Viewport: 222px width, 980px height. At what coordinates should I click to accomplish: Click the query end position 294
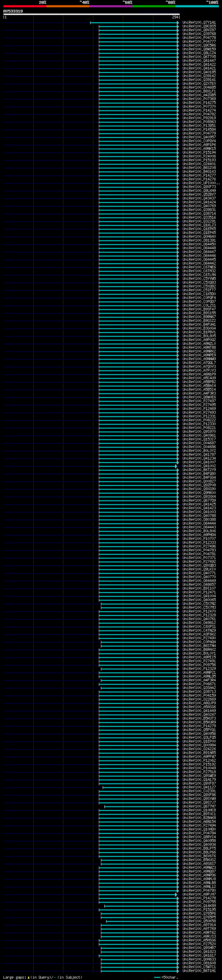click(175, 17)
